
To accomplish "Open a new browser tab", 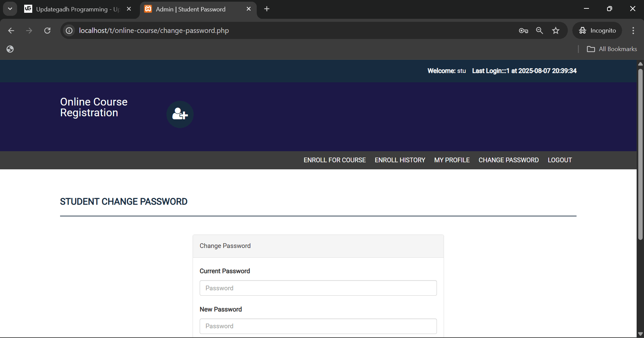I will pyautogui.click(x=267, y=9).
